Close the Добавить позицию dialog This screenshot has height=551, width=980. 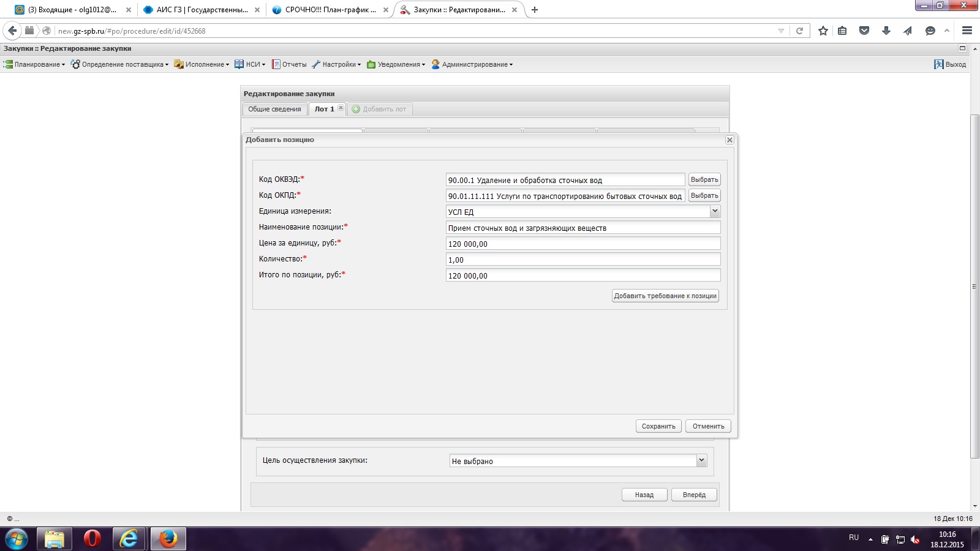pyautogui.click(x=729, y=140)
